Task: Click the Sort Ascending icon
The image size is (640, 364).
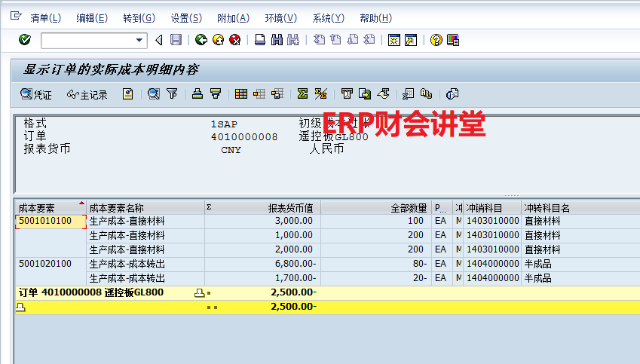Action: pos(198,94)
